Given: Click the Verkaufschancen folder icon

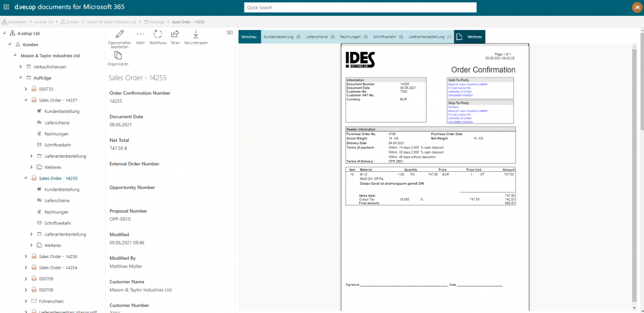Looking at the screenshot, I should (x=28, y=67).
